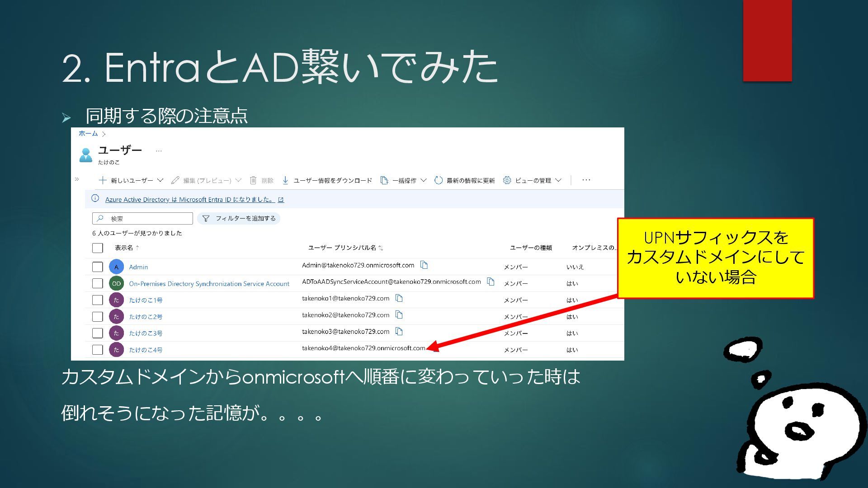
Task: Copy the ADToAADSyncServiceAccount principal name
Action: coord(491,282)
